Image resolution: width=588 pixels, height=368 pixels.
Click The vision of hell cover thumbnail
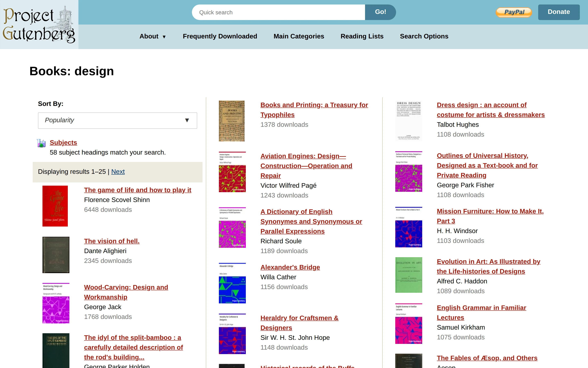pyautogui.click(x=56, y=255)
